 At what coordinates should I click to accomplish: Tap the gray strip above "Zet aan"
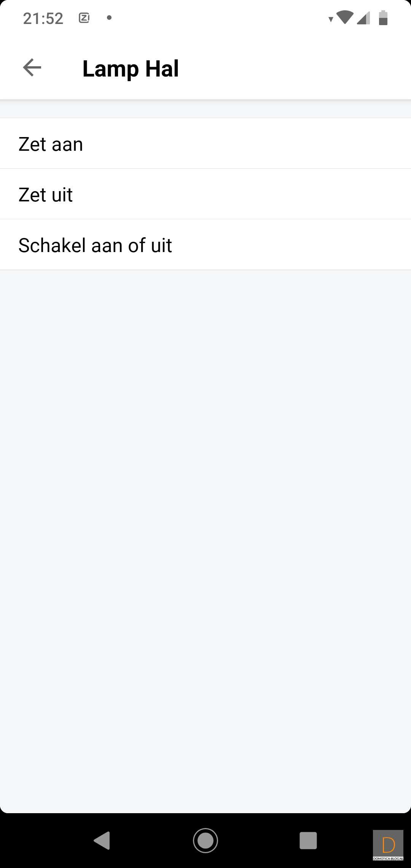tap(205, 110)
